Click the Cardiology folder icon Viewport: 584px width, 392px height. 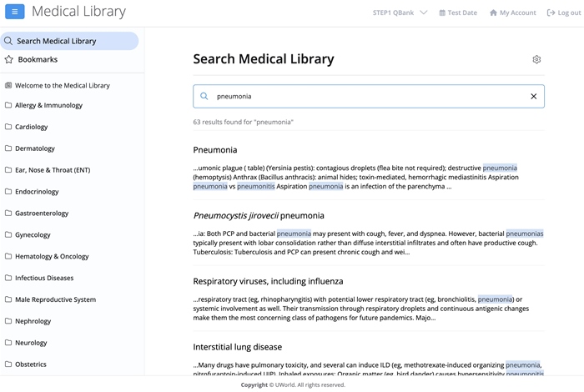tap(8, 127)
